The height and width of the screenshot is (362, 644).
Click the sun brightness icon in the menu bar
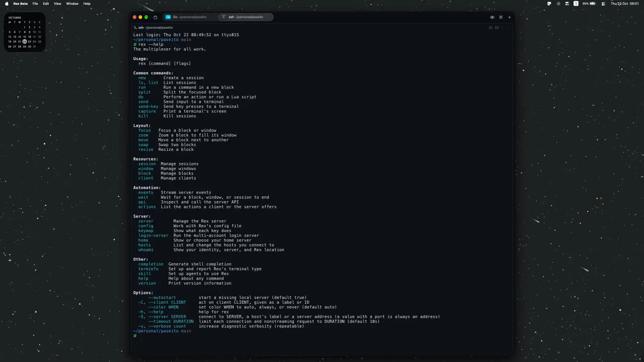[558, 4]
